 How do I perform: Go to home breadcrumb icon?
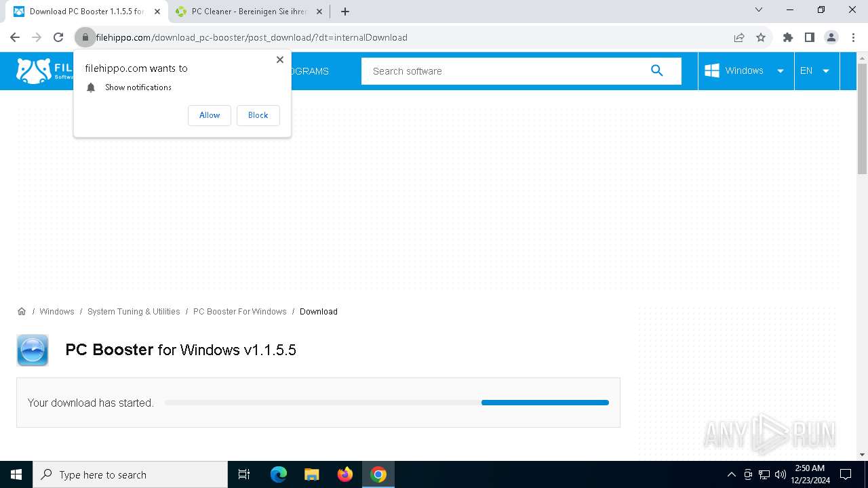coord(22,312)
